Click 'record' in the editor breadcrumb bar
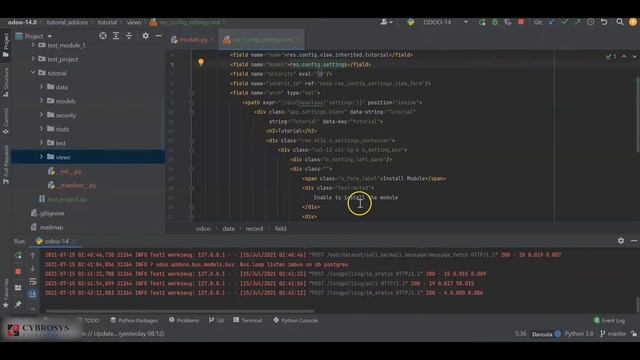The image size is (640, 360). (254, 229)
